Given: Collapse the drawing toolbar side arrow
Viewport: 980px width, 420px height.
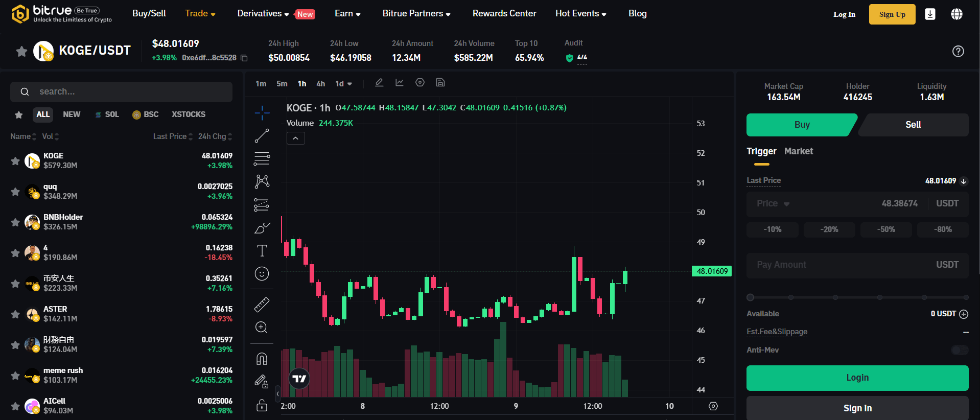Looking at the screenshot, I should click(277, 393).
